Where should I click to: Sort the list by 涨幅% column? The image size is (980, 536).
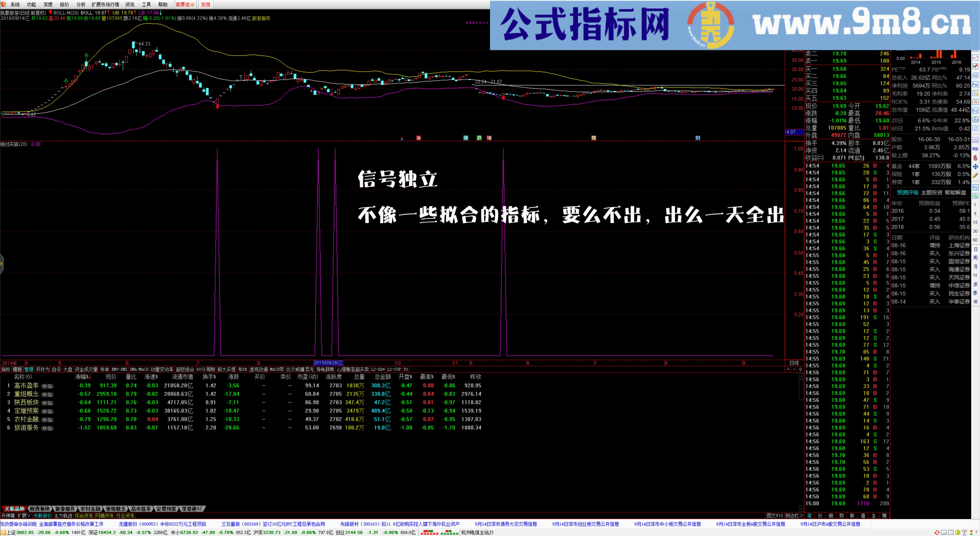pos(82,377)
